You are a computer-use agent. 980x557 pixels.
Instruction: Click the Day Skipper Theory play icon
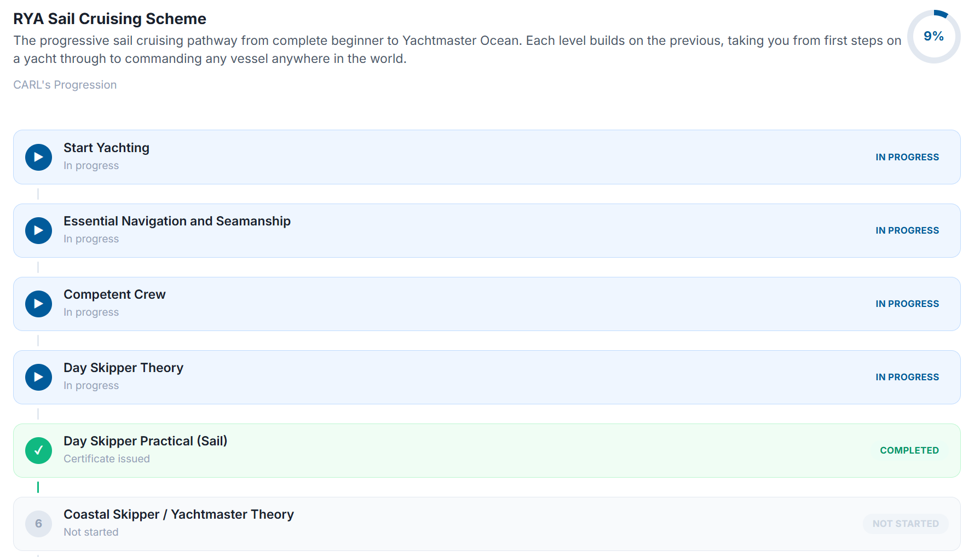click(x=38, y=377)
